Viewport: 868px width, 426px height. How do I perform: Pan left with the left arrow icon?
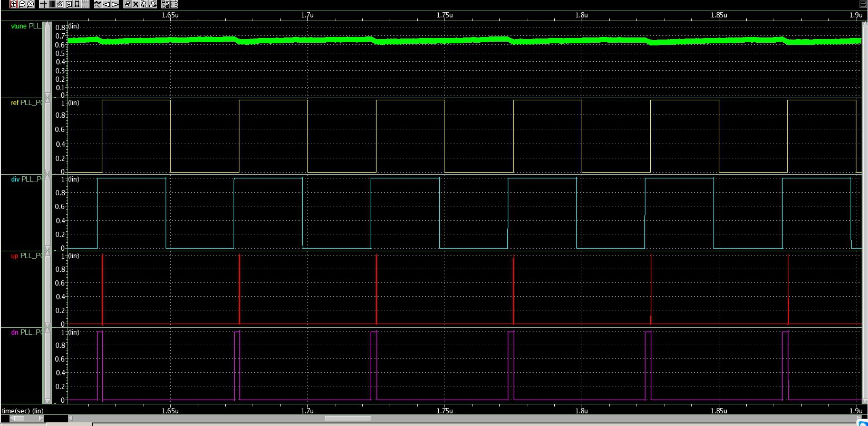[107, 4]
